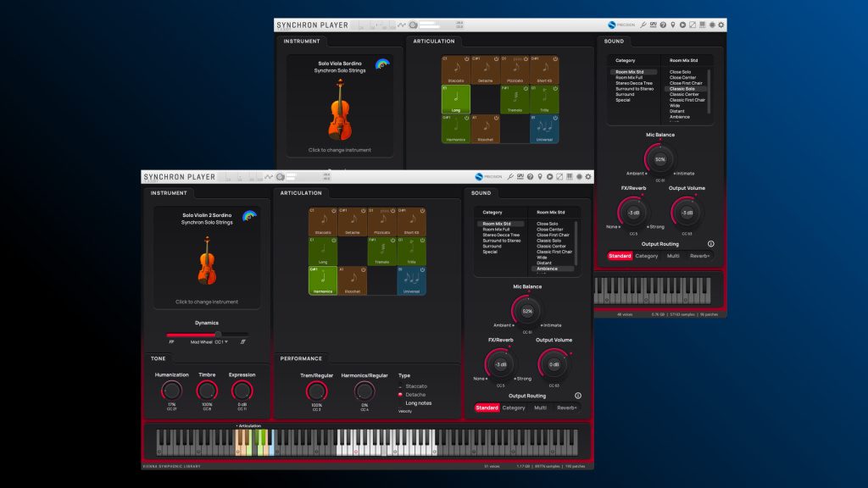Select Standard output routing in front window
The height and width of the screenshot is (488, 868).
coord(487,408)
